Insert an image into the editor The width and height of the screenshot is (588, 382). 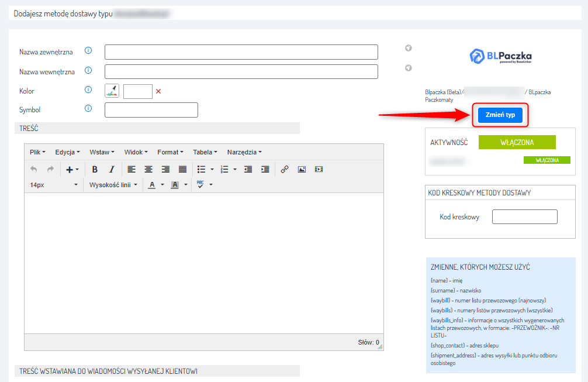pyautogui.click(x=302, y=170)
